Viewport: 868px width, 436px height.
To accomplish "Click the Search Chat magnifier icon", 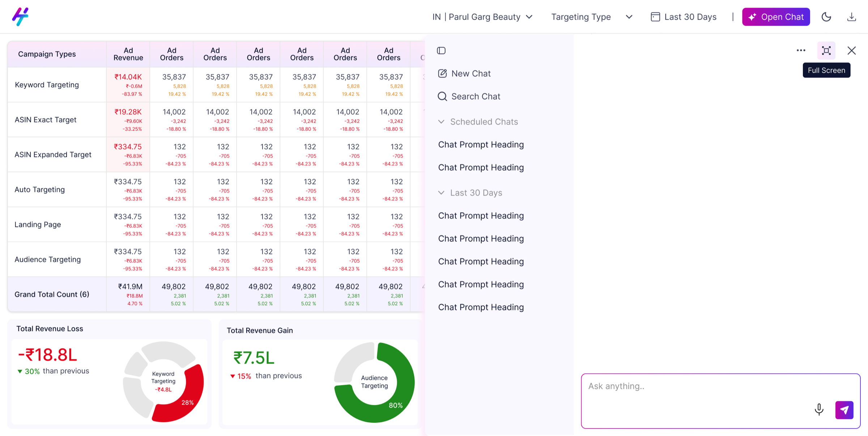I will tap(442, 97).
